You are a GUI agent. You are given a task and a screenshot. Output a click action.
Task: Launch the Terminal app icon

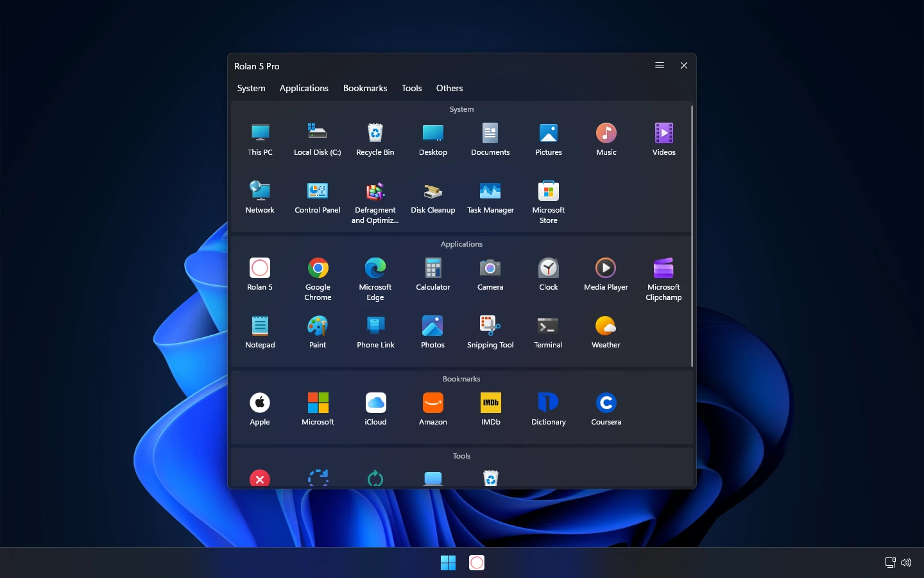click(x=548, y=332)
